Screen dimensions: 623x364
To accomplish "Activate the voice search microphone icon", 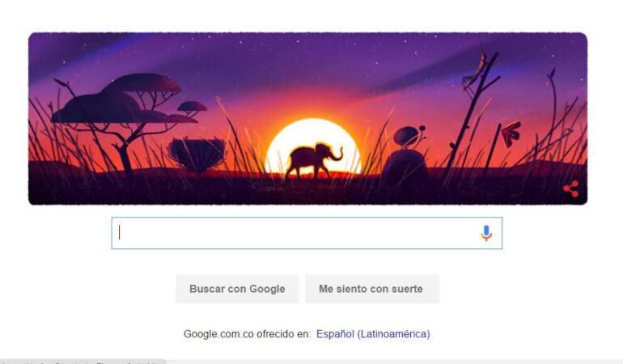I will tap(486, 233).
